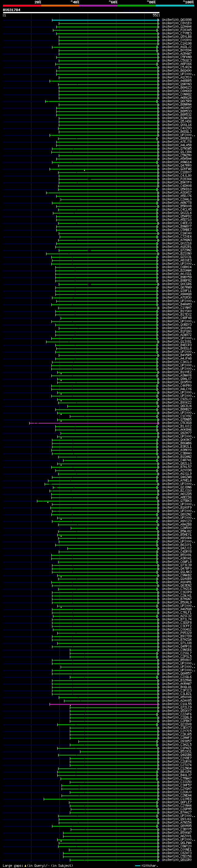The height and width of the screenshot is (868, 197).
Task: Select the UniRef100_A7NS54 label
Action: (177, 822)
